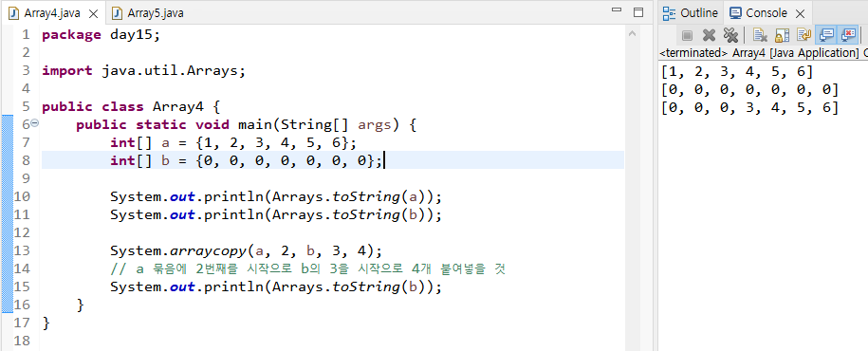Click the '<terminated> Array4 [Java Application]' label
The width and height of the screenshot is (868, 351).
(760, 53)
